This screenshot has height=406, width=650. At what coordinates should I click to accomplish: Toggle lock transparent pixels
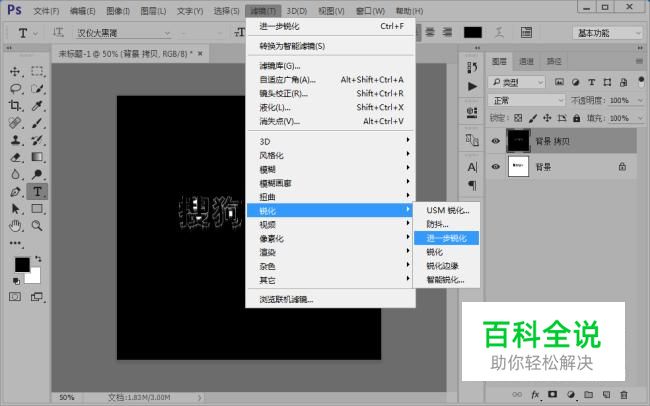click(518, 118)
